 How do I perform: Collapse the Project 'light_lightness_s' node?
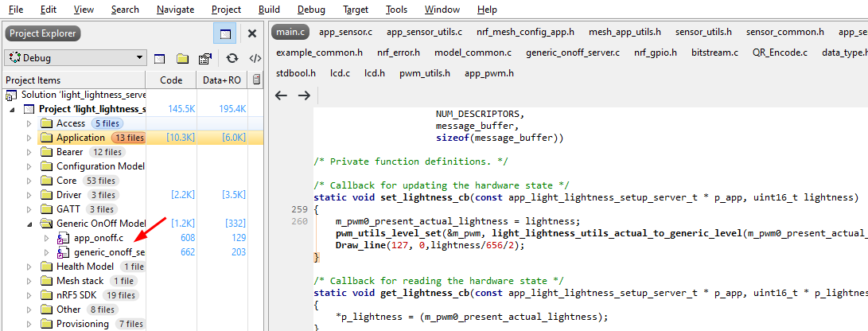click(x=12, y=110)
